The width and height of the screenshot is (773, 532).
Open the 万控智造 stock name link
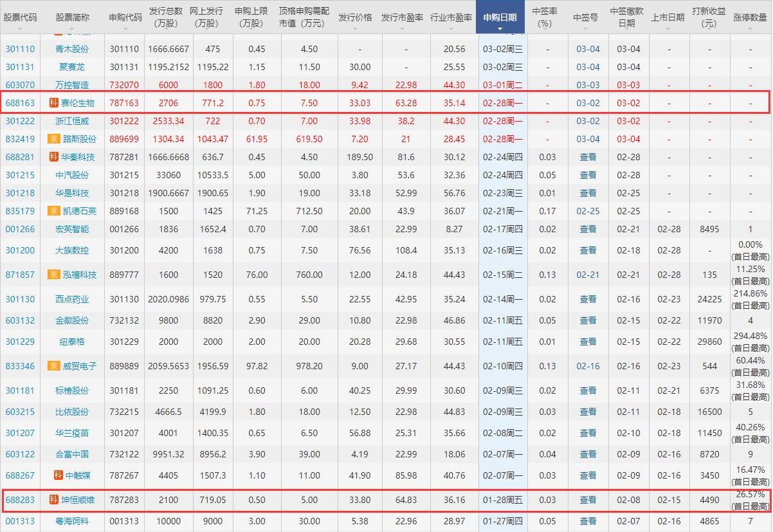72,85
